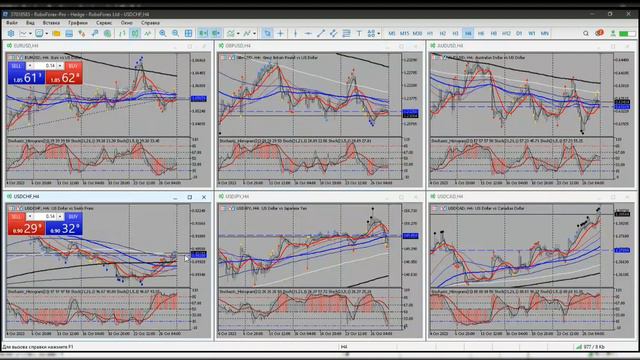Switch timeframe to D1
This screenshot has height=360, width=640.
[519, 33]
